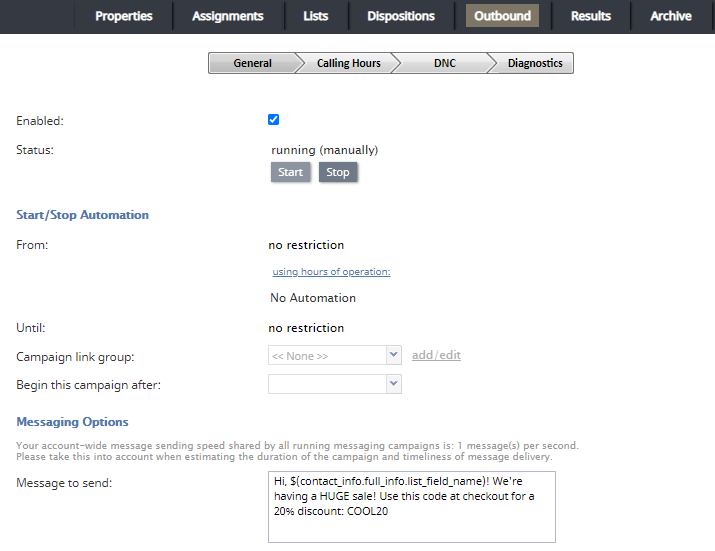The height and width of the screenshot is (551, 715).
Task: Select the Outbound tab
Action: [x=502, y=16]
